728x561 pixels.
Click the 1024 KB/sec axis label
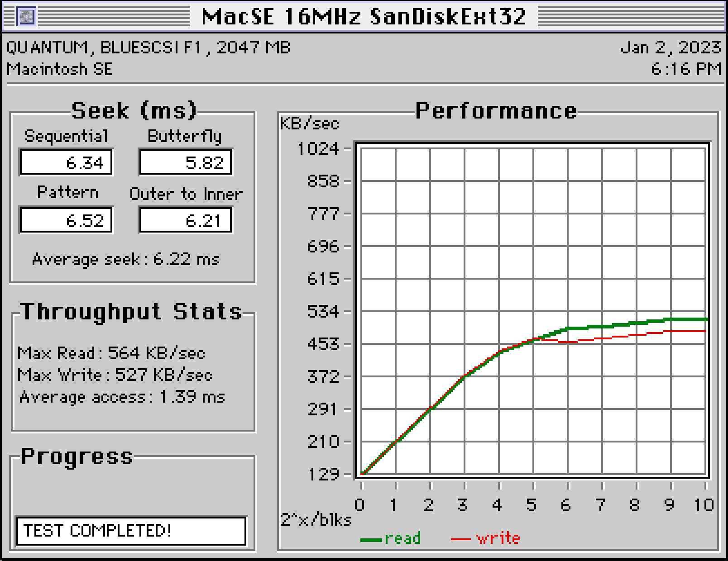318,148
